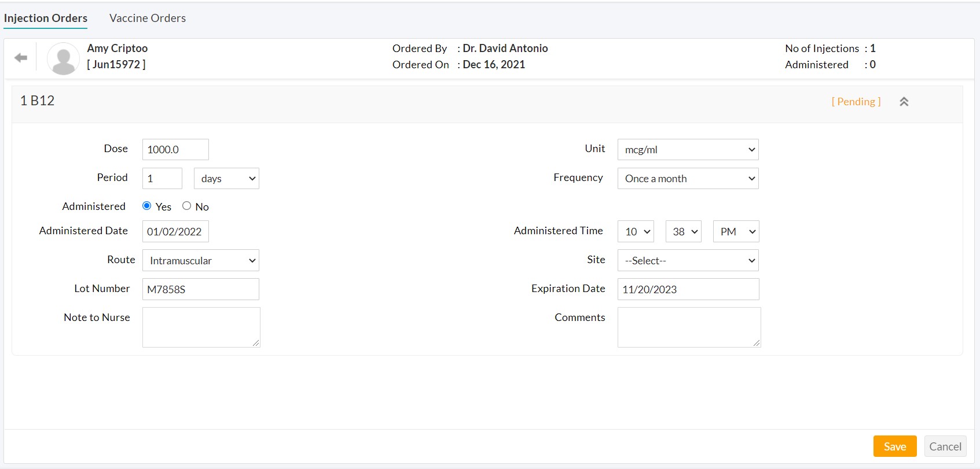
Task: Click the Lot Number field
Action: coord(200,289)
